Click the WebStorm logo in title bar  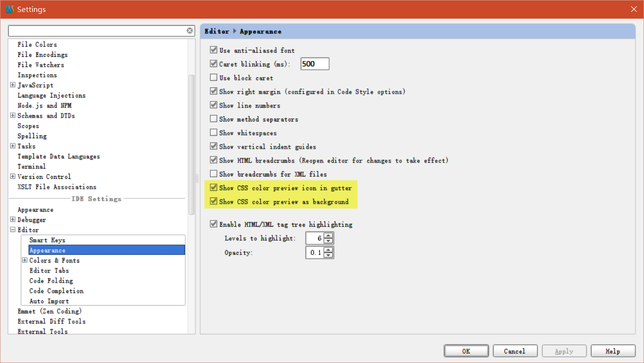pos(10,9)
